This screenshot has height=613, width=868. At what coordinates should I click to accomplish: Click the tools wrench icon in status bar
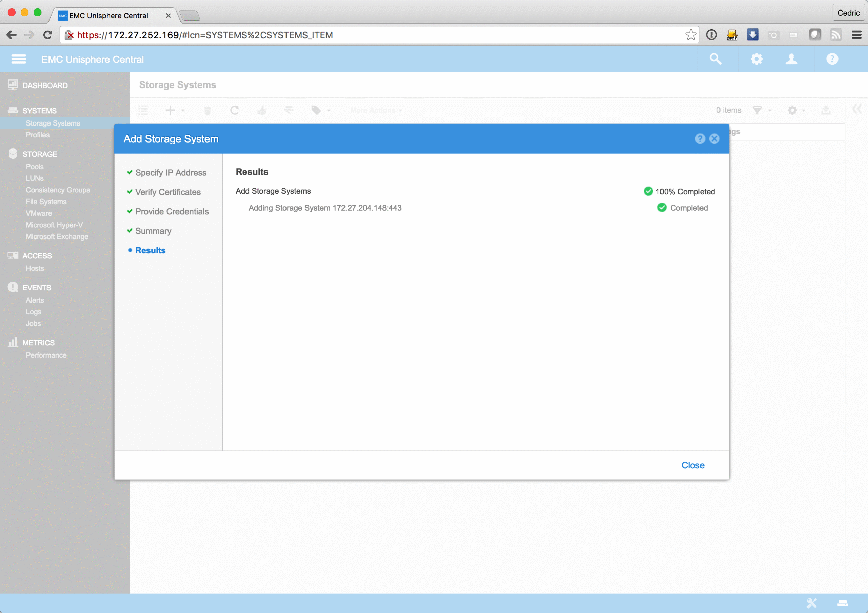[x=811, y=603]
